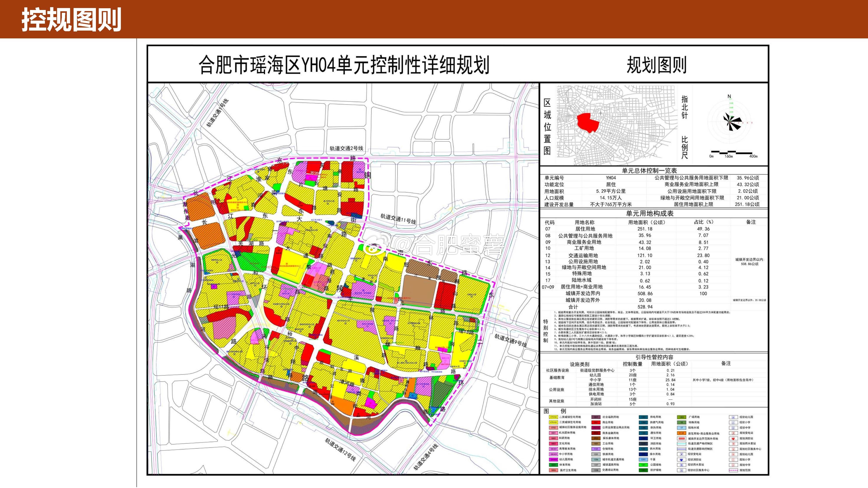Click the 陆地水域 light blue swatch
The image size is (868, 488).
[681, 428]
